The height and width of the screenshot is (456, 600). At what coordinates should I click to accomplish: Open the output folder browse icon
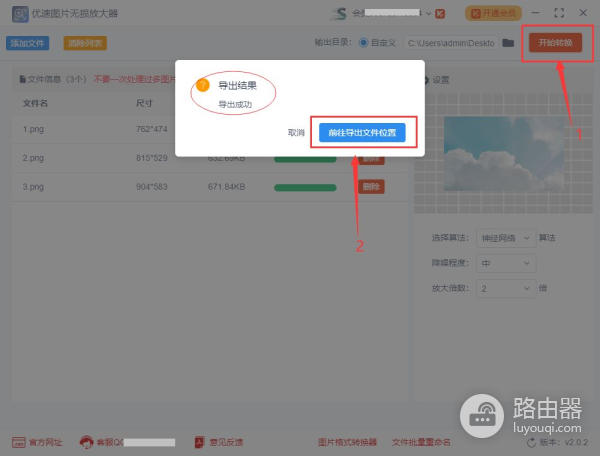coord(508,42)
